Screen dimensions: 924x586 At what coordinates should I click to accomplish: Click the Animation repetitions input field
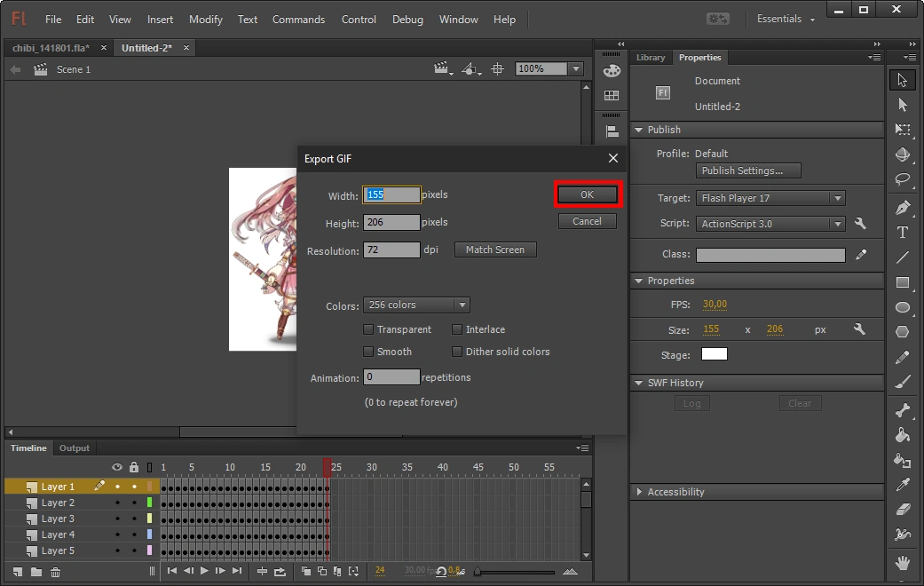click(x=391, y=377)
